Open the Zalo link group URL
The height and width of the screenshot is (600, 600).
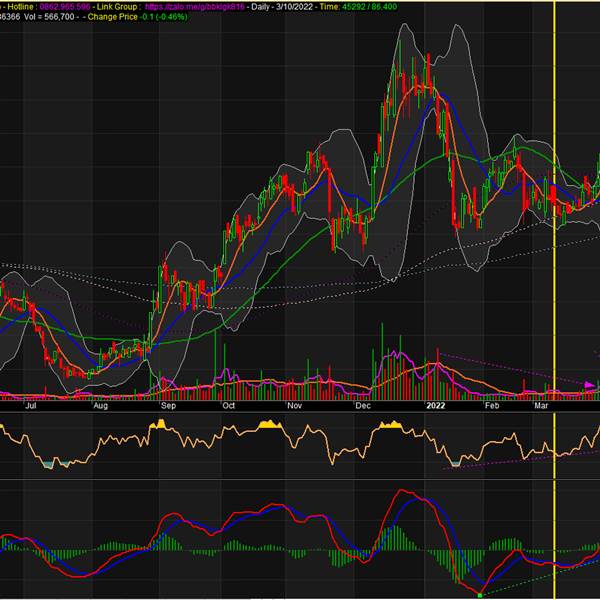tap(194, 6)
